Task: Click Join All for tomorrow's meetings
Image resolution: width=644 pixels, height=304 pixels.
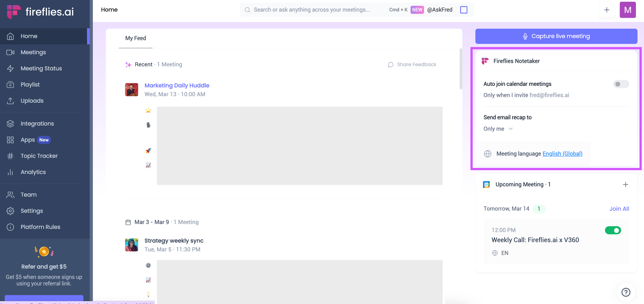Action: coord(619,209)
